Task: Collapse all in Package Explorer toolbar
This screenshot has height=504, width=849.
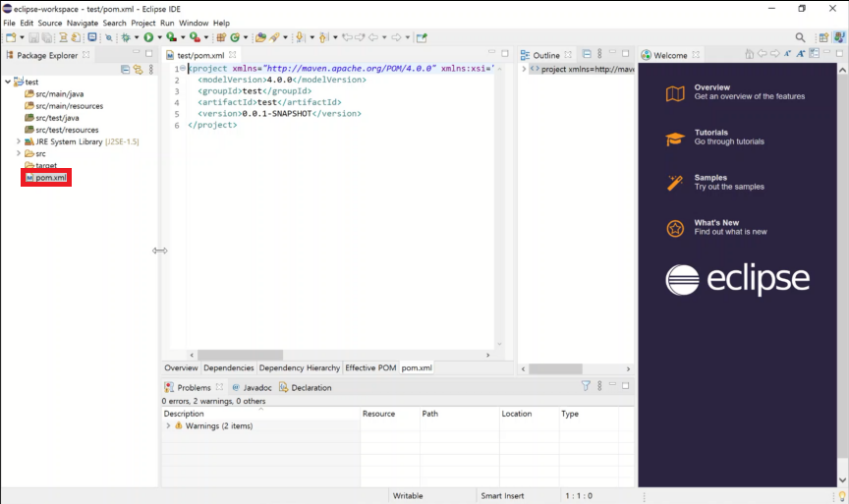Action: point(125,70)
